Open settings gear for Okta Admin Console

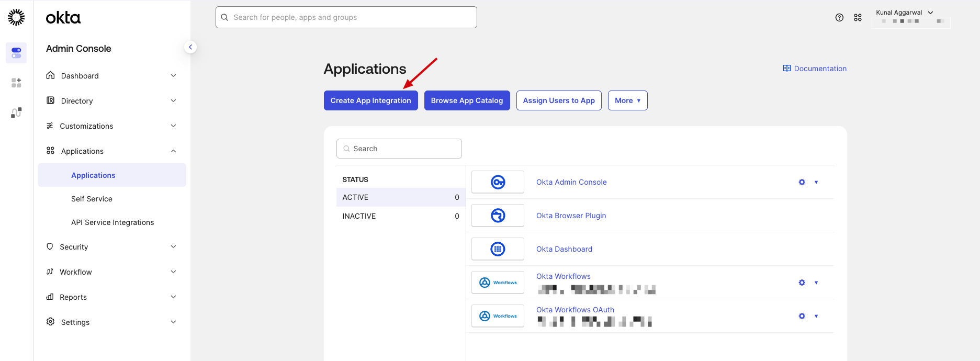(802, 182)
